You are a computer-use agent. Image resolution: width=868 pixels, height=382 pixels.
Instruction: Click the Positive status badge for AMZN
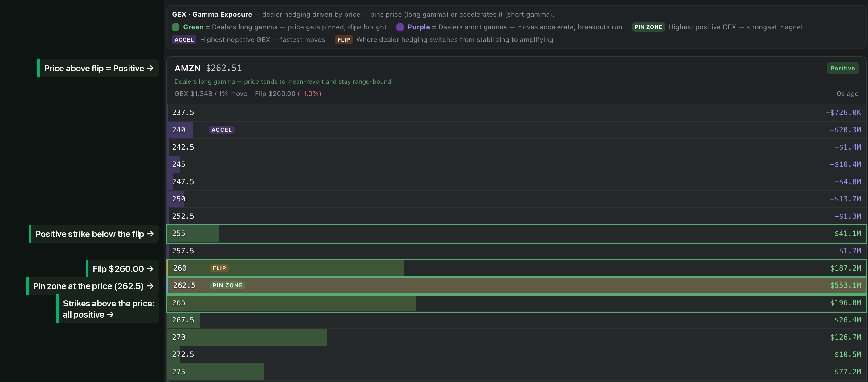coord(842,68)
